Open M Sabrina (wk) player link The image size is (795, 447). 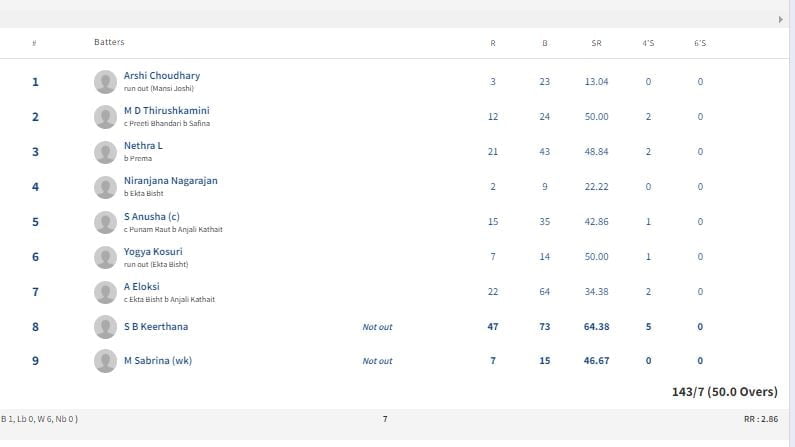coord(157,361)
